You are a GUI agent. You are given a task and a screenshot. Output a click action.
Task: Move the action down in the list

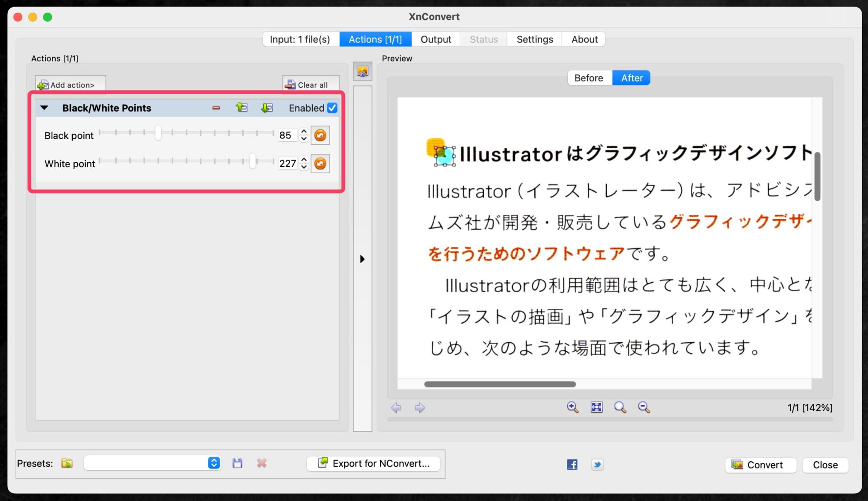[x=267, y=108]
